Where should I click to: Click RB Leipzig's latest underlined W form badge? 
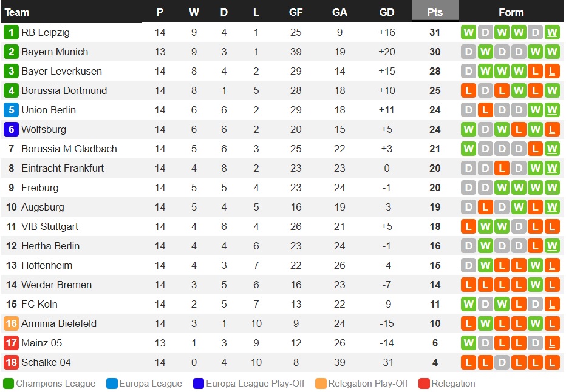pyautogui.click(x=552, y=32)
